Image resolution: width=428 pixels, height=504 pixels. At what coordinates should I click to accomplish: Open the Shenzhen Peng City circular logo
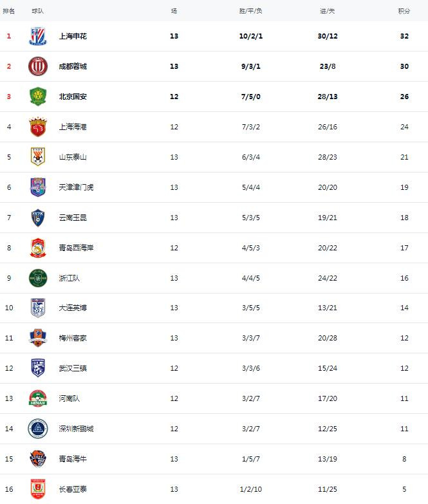click(x=38, y=429)
